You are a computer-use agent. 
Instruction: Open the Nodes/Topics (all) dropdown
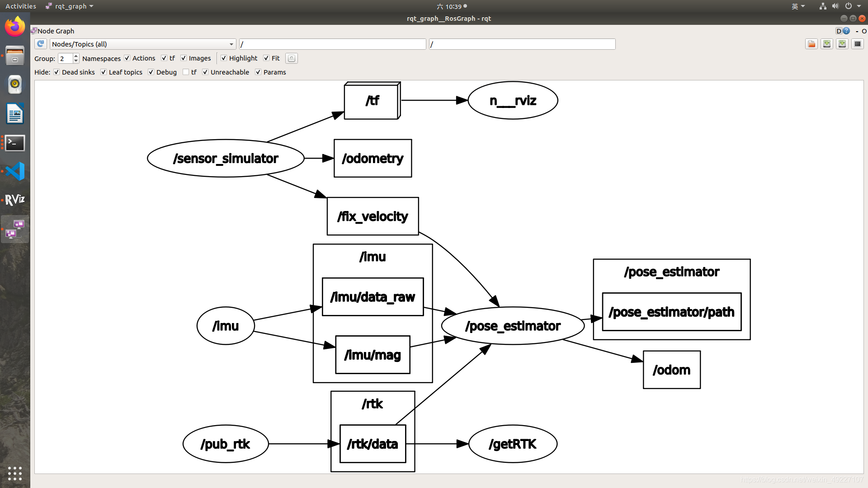coord(142,44)
